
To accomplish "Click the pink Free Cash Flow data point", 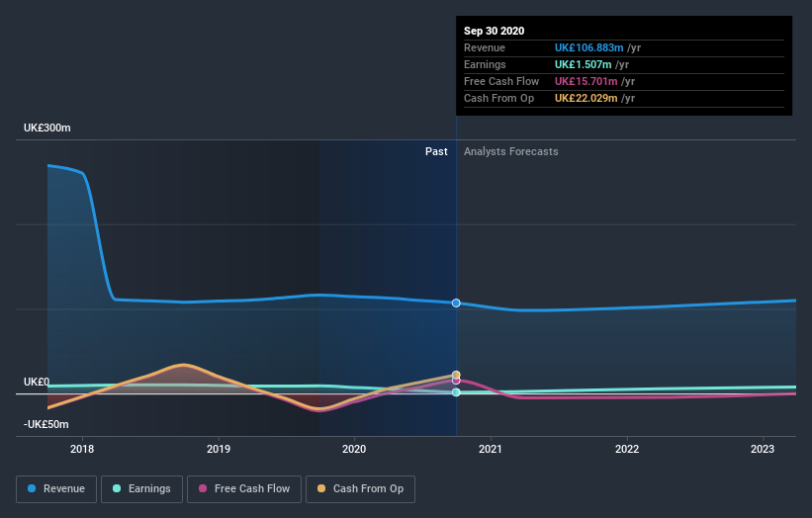I will (456, 381).
